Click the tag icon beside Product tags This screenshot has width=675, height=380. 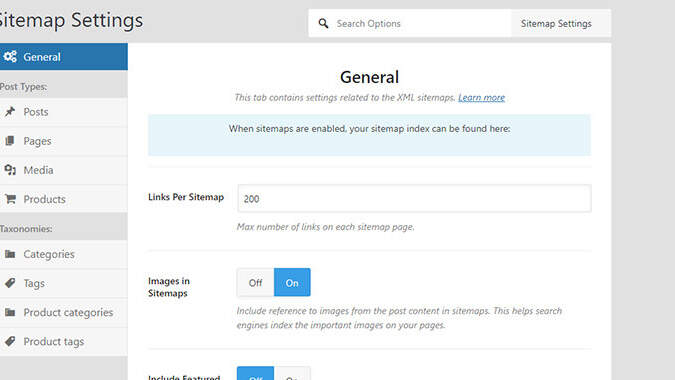pos(10,341)
